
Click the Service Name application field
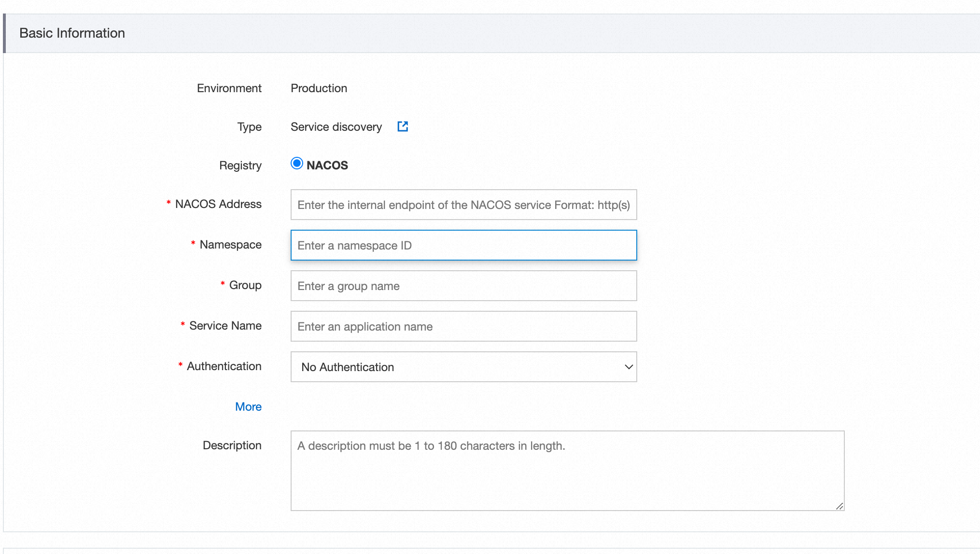463,326
